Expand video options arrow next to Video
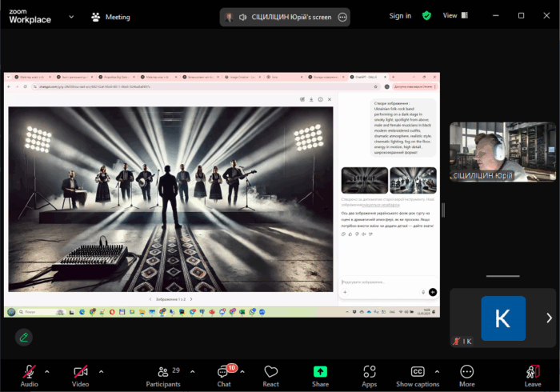 pyautogui.click(x=101, y=371)
